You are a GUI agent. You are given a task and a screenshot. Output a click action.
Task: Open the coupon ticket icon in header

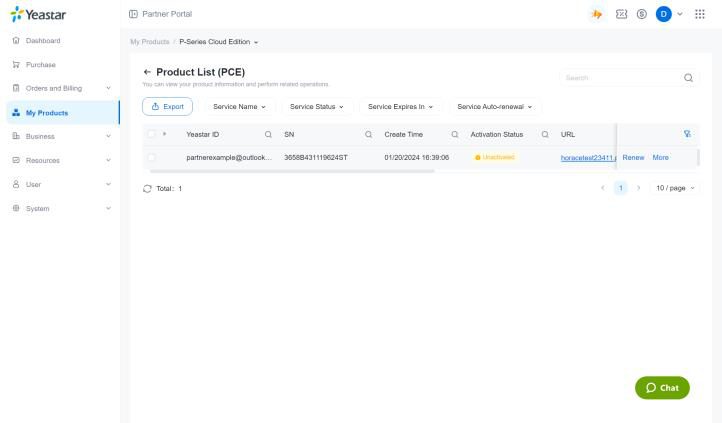coord(621,14)
